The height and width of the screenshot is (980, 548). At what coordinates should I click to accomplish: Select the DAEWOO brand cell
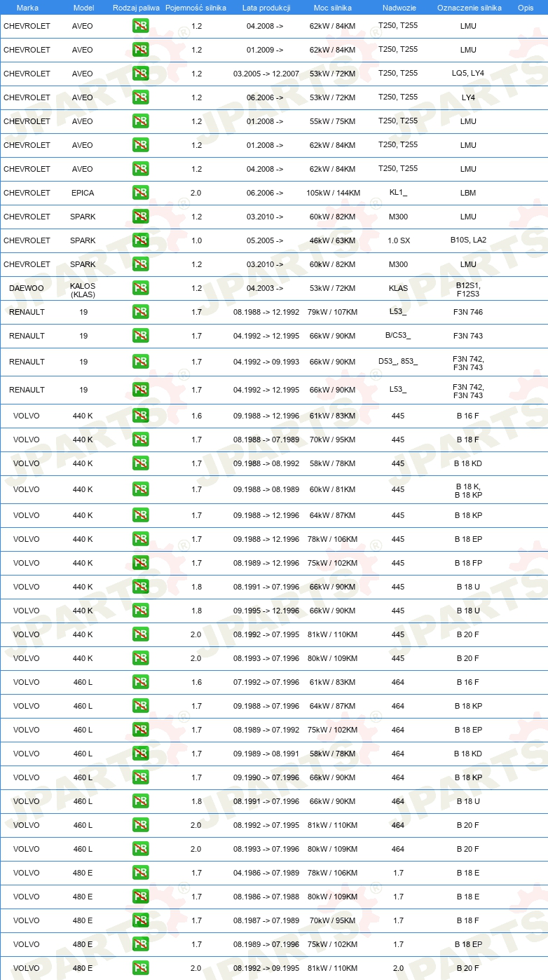[x=27, y=288]
